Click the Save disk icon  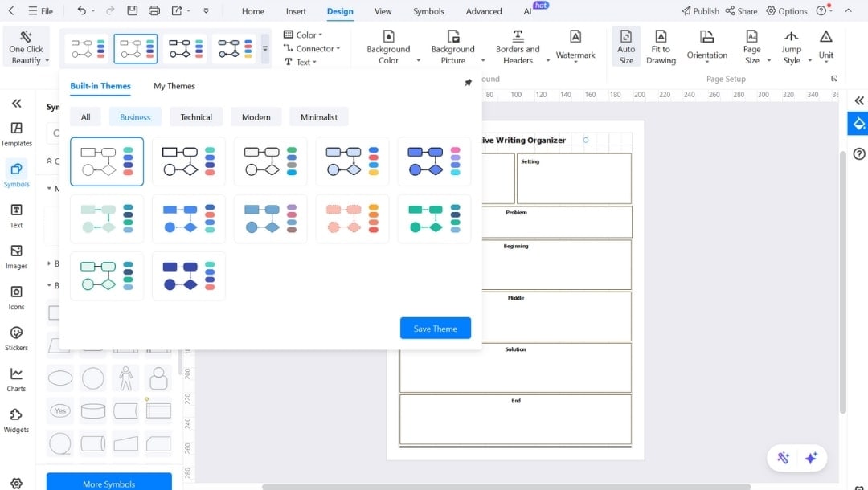pos(133,10)
